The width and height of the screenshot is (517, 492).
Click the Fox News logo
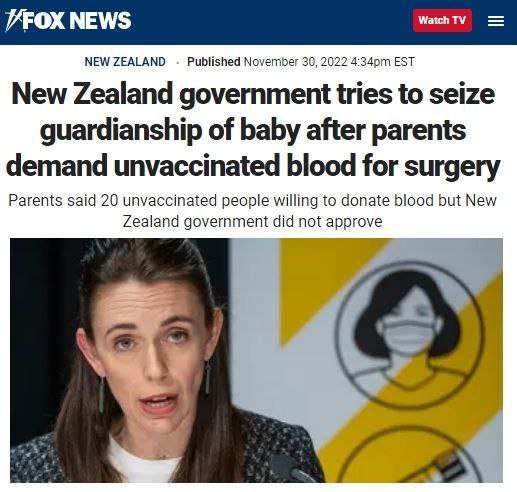pos(68,20)
